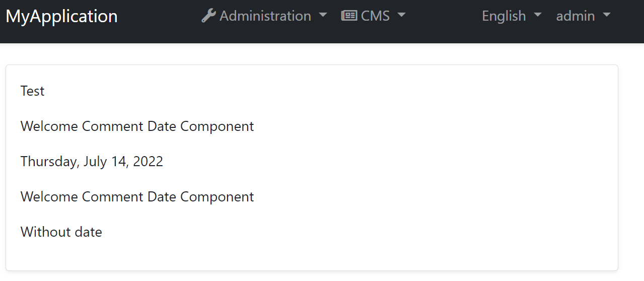
Task: Expand the Administration dropdown caret
Action: (323, 16)
